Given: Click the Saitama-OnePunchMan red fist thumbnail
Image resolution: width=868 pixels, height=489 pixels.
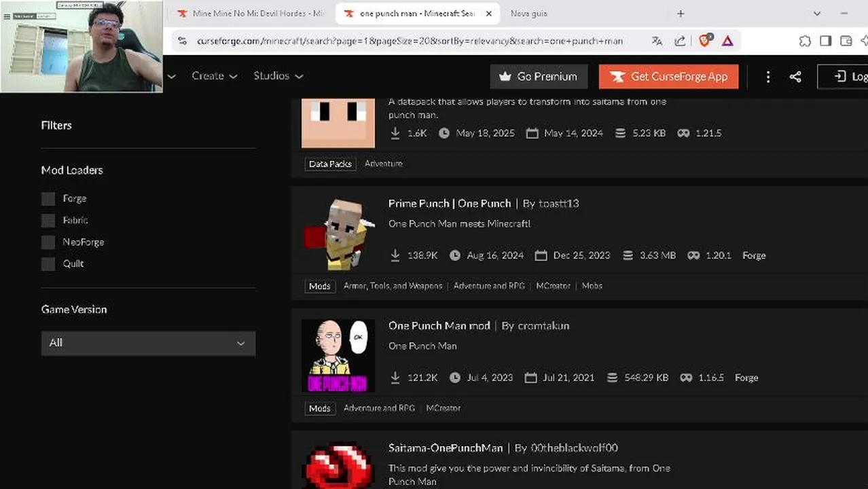Looking at the screenshot, I should pos(338,465).
